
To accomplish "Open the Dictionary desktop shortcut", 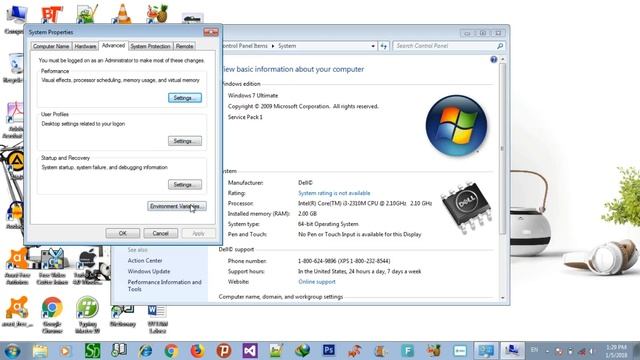I will pos(122,315).
